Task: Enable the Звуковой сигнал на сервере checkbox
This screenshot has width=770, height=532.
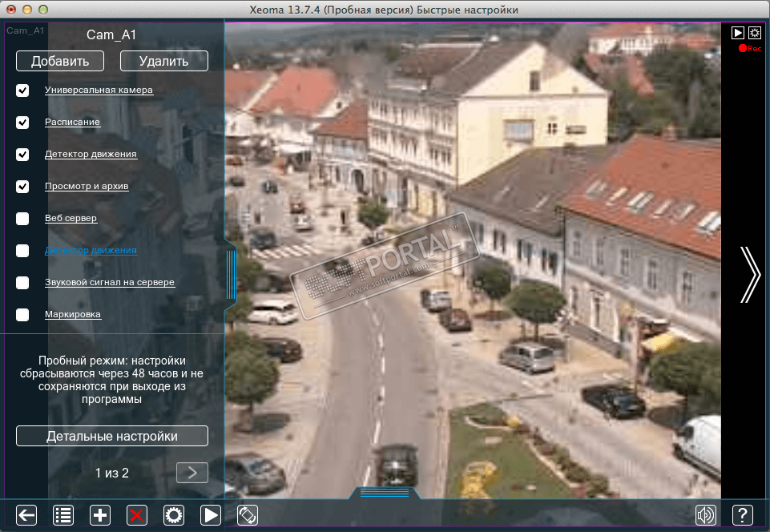Action: pos(22,283)
